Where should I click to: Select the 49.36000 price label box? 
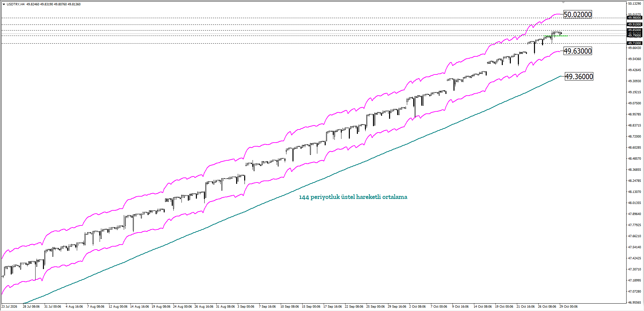coord(579,76)
